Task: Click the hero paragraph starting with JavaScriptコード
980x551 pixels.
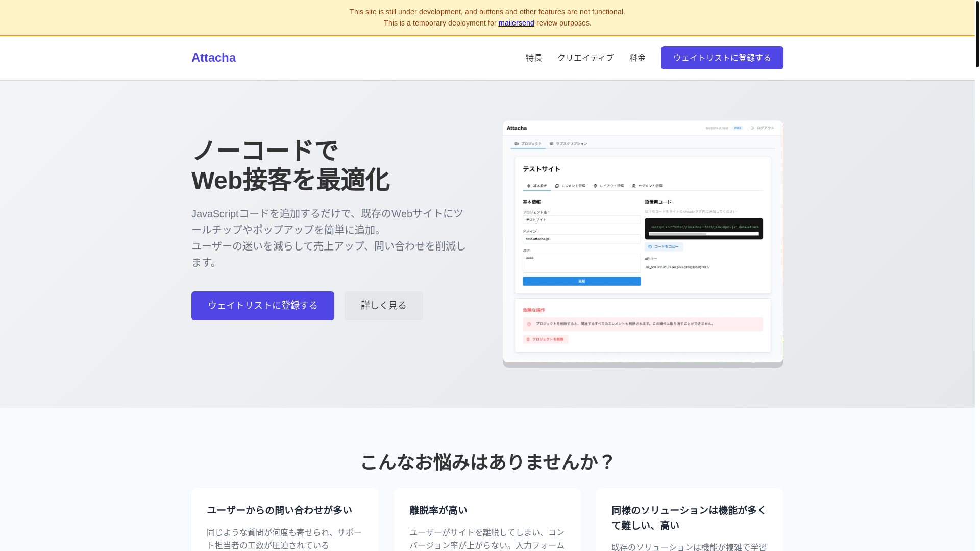Action: point(329,238)
